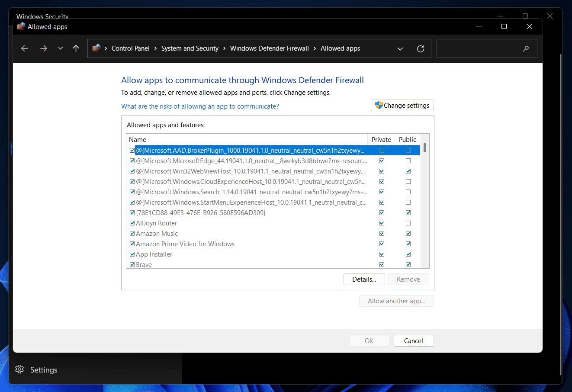Click the Change settings button

tap(402, 106)
